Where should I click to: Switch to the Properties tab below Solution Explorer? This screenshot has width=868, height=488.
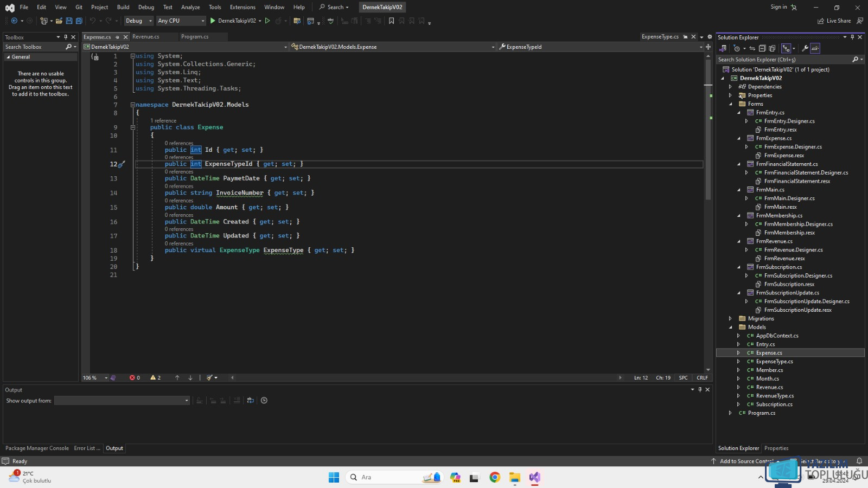776,448
